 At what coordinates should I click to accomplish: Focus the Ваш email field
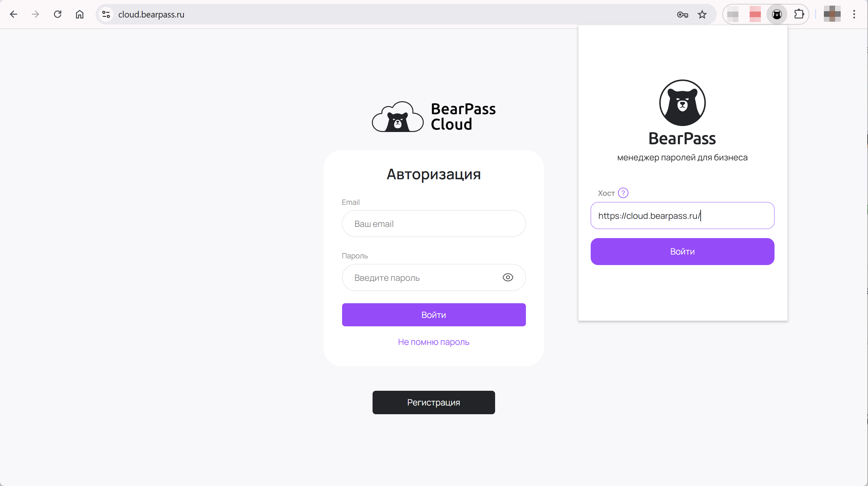(x=434, y=223)
